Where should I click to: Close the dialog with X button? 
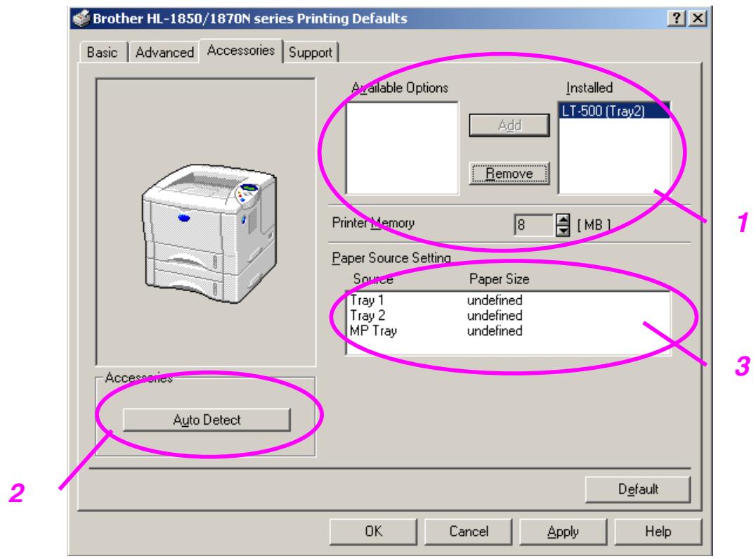click(x=698, y=18)
